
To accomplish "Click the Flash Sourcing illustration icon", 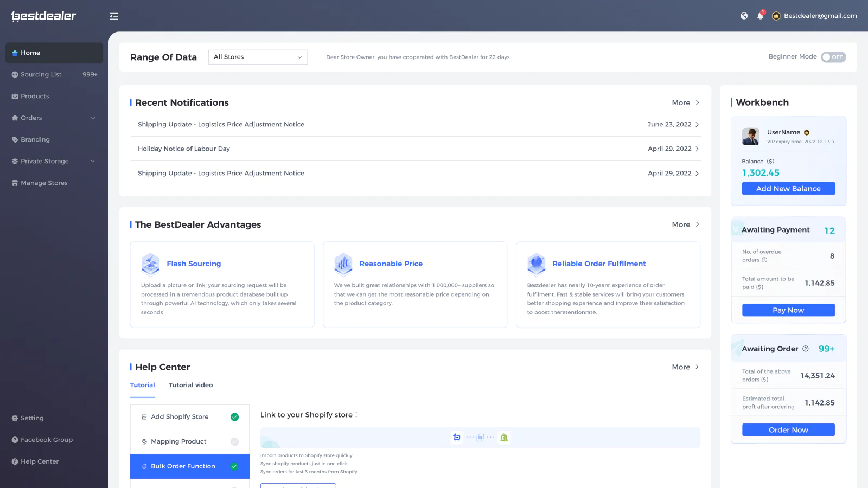I will (150, 264).
